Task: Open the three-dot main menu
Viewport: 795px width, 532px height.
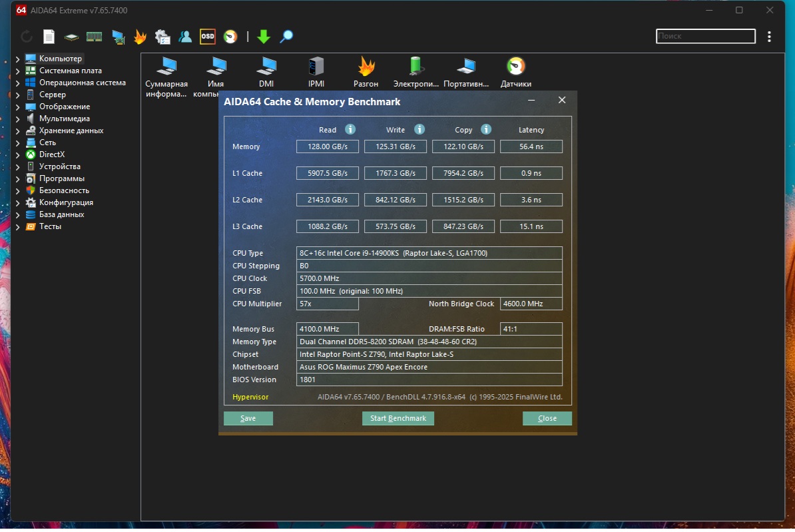Action: point(769,37)
